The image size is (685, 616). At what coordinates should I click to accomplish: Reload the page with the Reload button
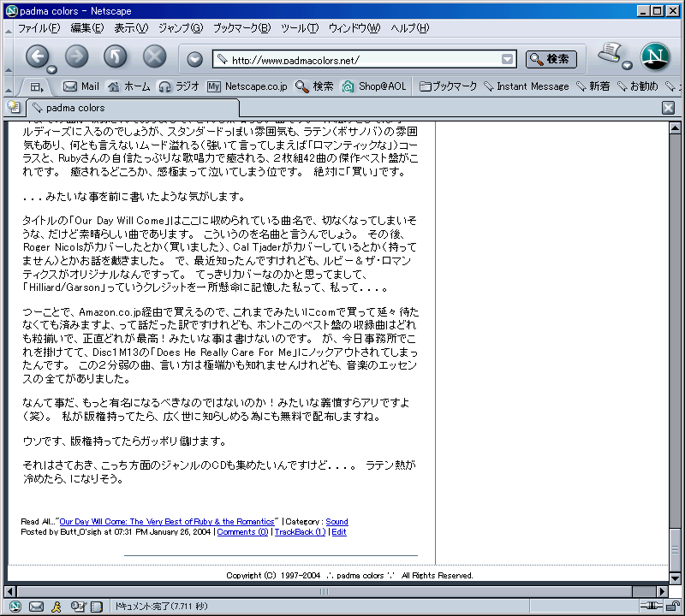(116, 56)
